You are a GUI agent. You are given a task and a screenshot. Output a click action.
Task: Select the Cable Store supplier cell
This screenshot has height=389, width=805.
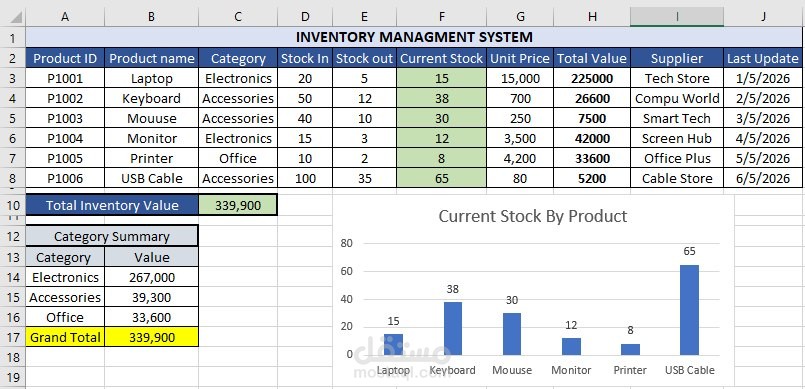[x=677, y=179]
